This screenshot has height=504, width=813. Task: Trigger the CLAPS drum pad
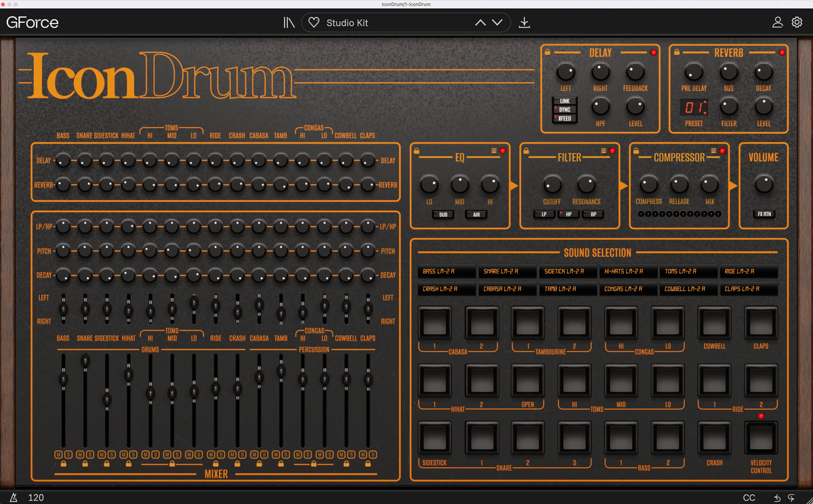[761, 323]
